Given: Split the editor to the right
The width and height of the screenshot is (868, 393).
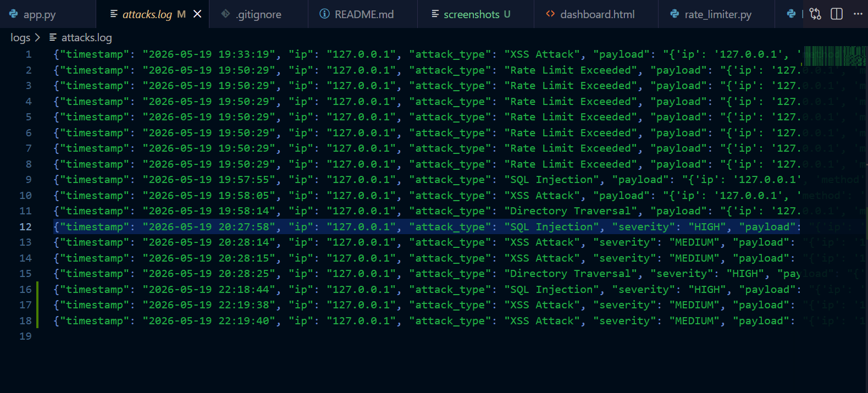Looking at the screenshot, I should (837, 14).
